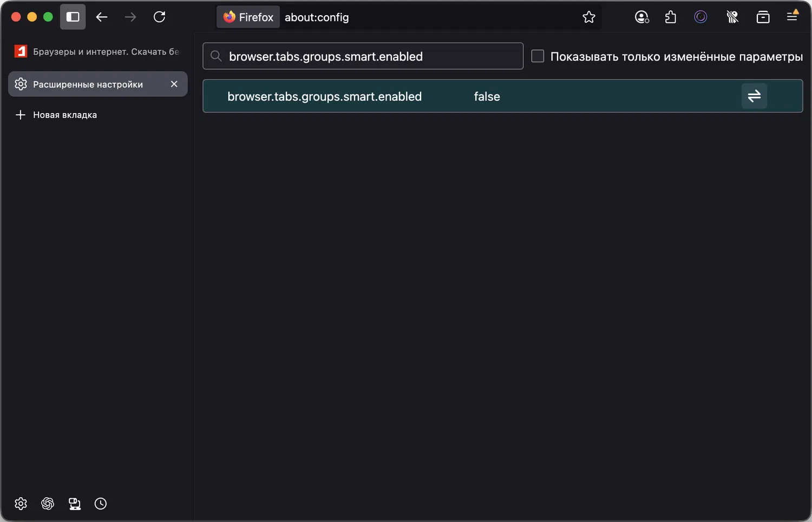Click the preference search input field

tap(368, 56)
